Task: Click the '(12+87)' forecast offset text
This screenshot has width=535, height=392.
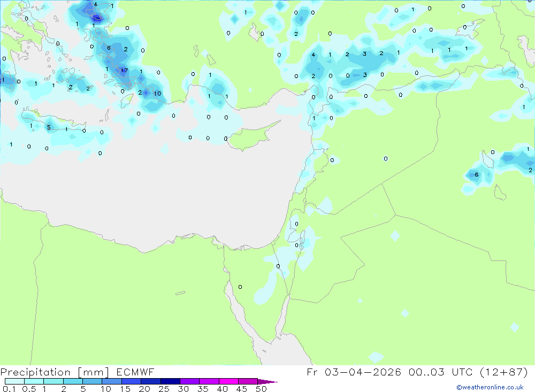Action: [503, 372]
